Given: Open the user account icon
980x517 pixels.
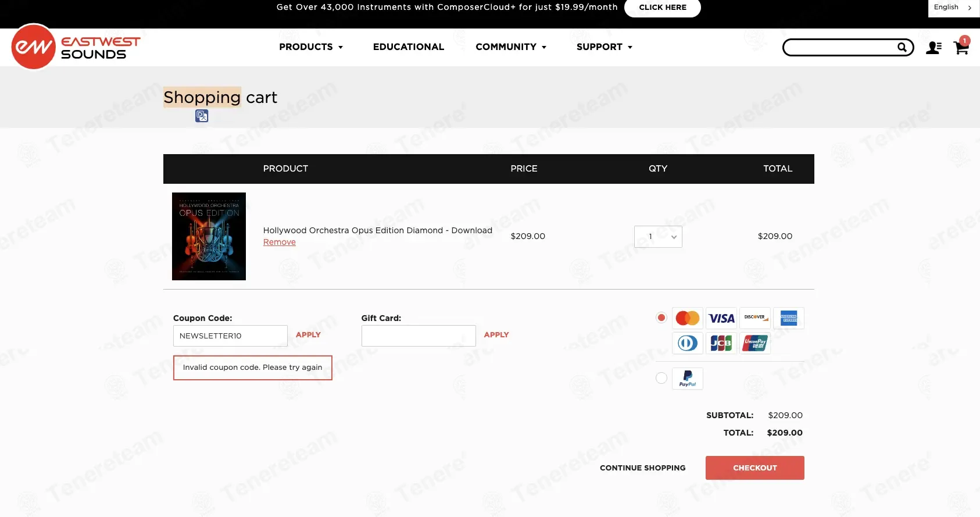Looking at the screenshot, I should (x=933, y=48).
